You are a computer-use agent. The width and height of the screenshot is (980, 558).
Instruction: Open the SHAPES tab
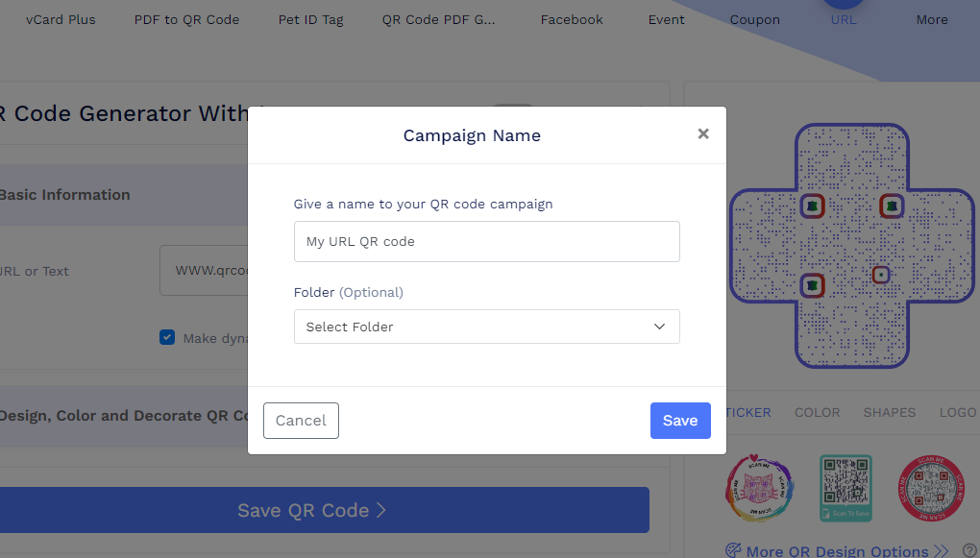(x=889, y=412)
